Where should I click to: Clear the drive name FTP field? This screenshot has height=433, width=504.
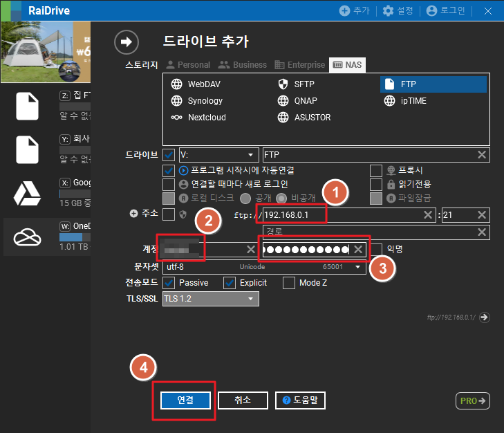[x=481, y=155]
